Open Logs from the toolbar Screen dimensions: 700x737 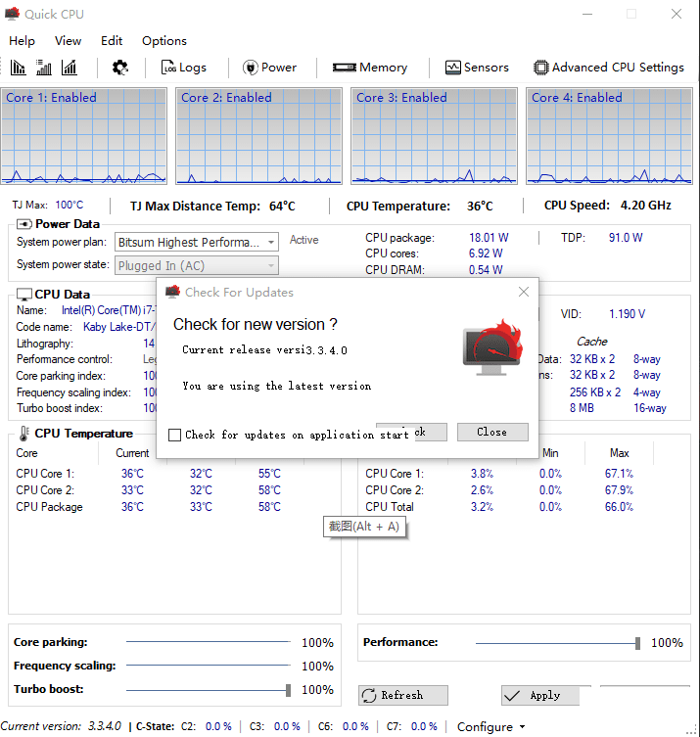(184, 68)
